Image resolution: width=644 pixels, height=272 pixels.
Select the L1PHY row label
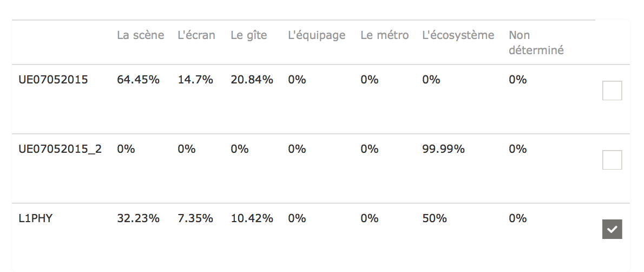[36, 218]
